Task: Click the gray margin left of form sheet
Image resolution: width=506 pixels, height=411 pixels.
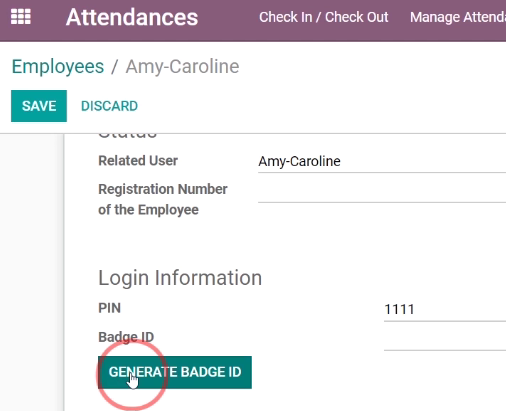Action: (x=31, y=272)
